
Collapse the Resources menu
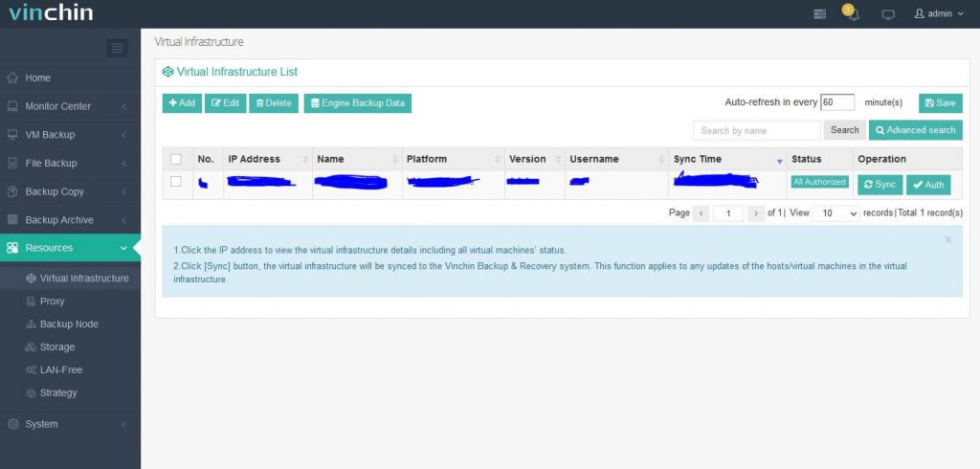pos(70,248)
